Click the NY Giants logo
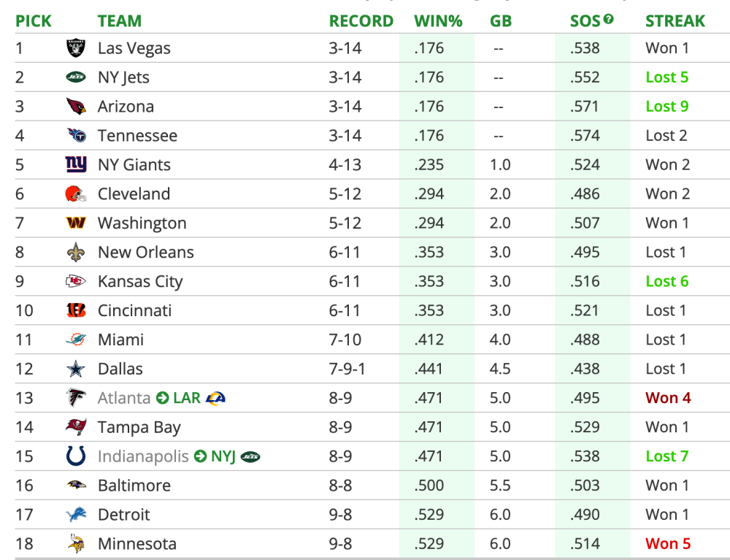This screenshot has height=560, width=730. pyautogui.click(x=76, y=165)
